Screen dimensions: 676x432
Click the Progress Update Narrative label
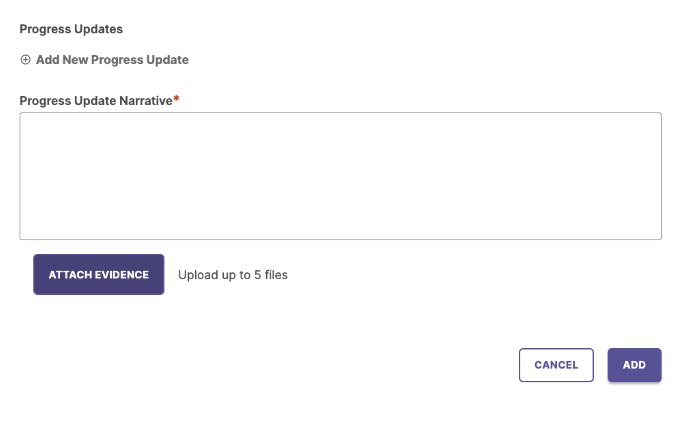pos(96,100)
